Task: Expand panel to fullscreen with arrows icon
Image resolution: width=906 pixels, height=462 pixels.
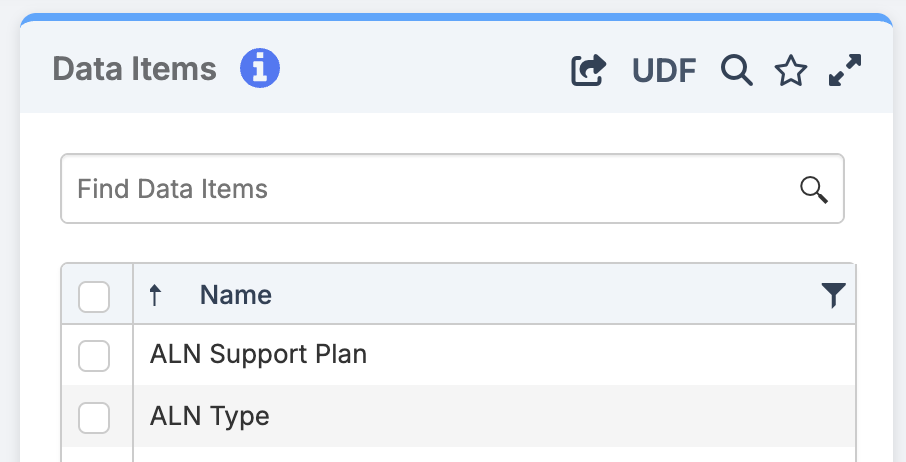Action: (846, 70)
